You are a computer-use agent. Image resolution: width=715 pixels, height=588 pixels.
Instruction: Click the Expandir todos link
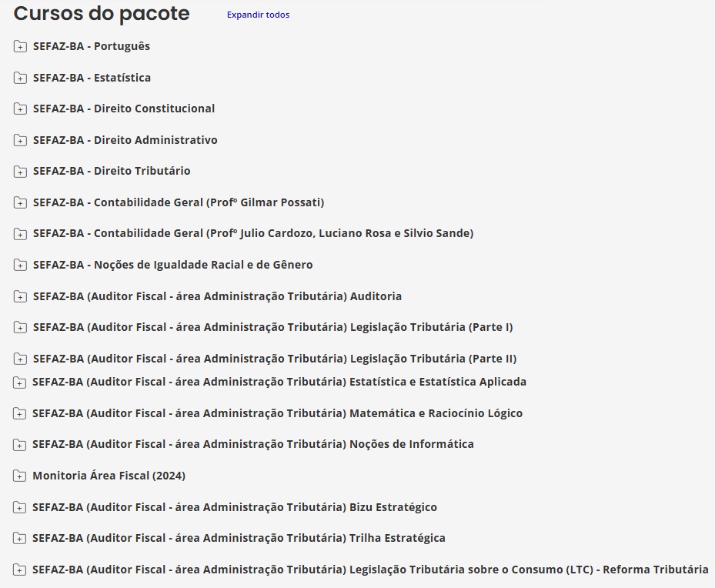pos(258,15)
